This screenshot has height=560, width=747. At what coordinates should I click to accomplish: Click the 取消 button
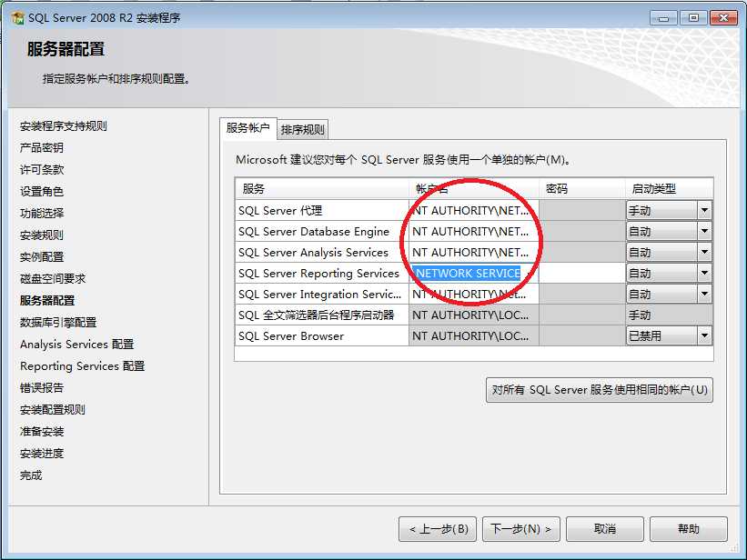pos(604,529)
